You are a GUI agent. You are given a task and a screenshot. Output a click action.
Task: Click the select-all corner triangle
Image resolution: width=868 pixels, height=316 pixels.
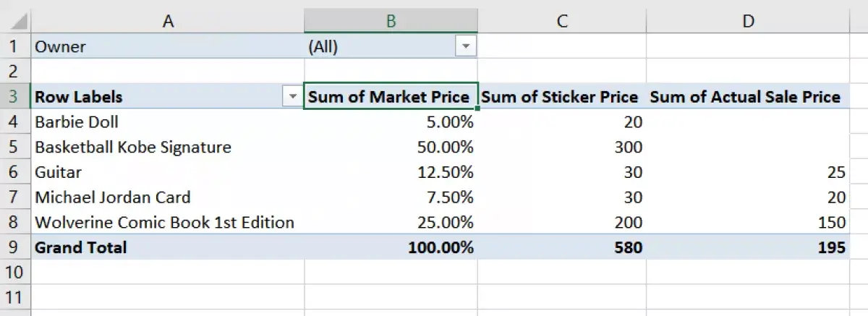tap(16, 21)
